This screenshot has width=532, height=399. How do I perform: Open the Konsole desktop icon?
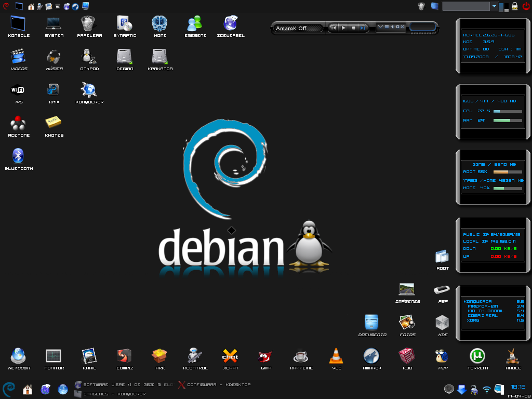pos(18,23)
